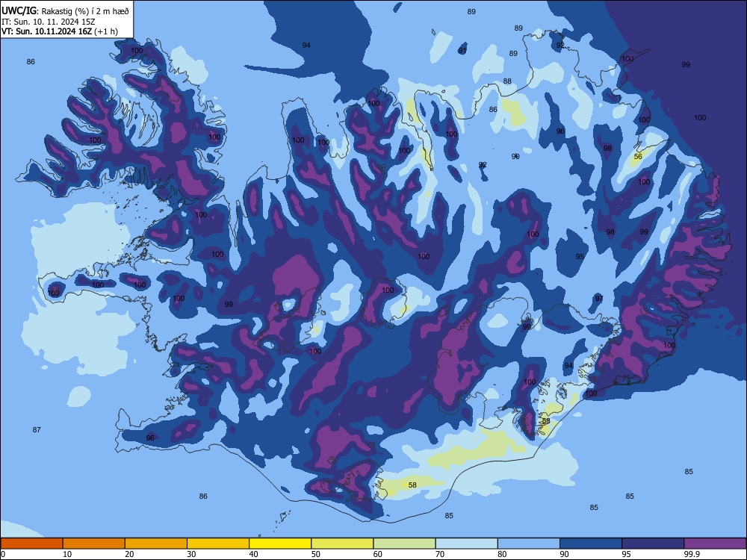747x560 pixels.
Task: Click the map humidity value '87'
Action: click(x=37, y=429)
